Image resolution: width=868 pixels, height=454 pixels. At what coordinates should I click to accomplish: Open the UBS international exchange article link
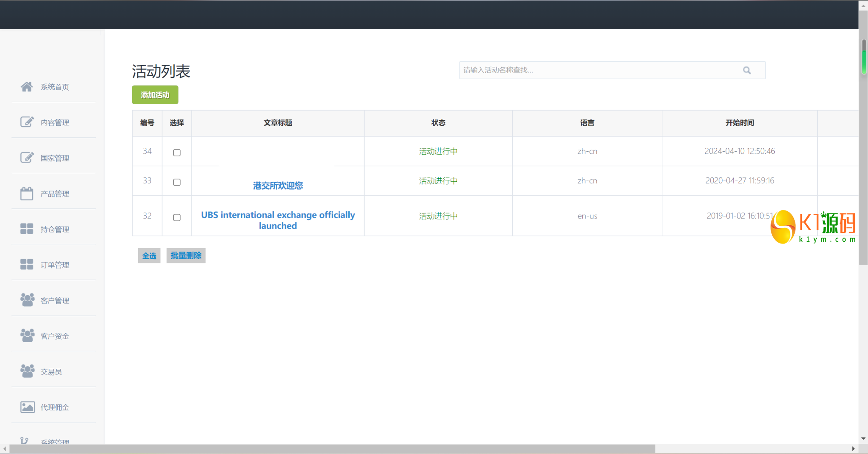(x=278, y=220)
